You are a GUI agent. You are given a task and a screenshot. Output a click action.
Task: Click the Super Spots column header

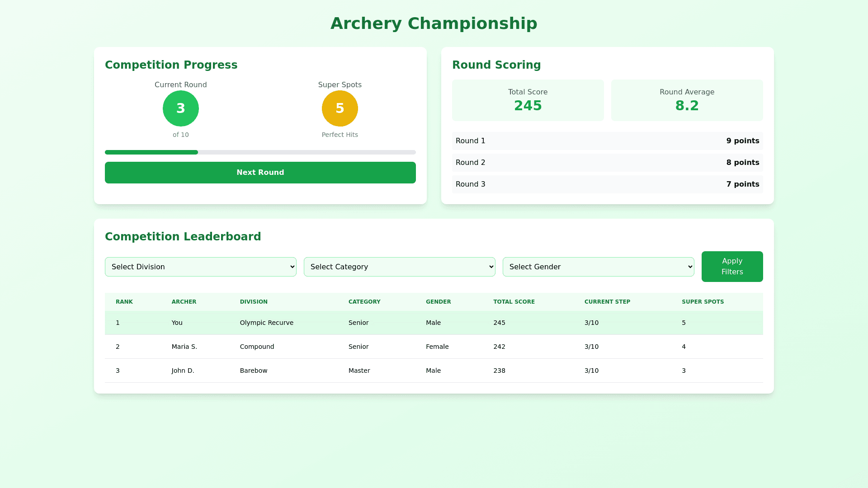pos(703,302)
